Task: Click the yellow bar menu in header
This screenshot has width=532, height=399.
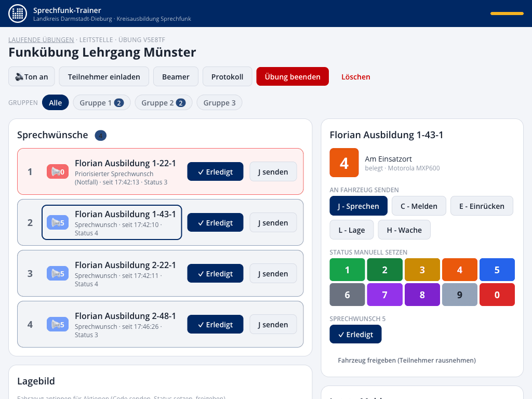Action: pyautogui.click(x=507, y=14)
